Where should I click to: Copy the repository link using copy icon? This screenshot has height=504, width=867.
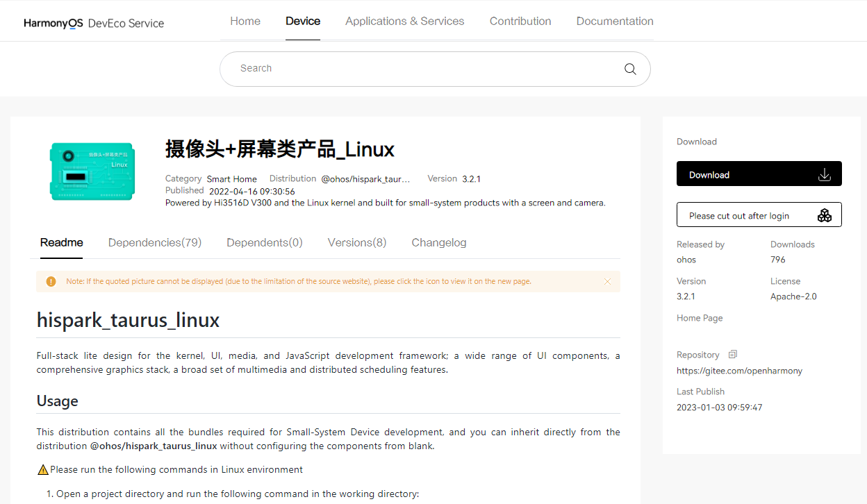pyautogui.click(x=732, y=355)
